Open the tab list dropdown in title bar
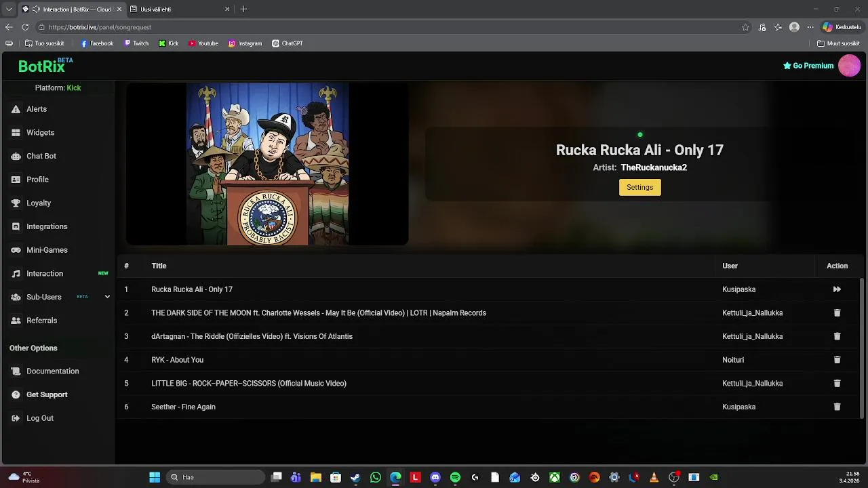Screen dimensions: 868x488 tap(9, 9)
